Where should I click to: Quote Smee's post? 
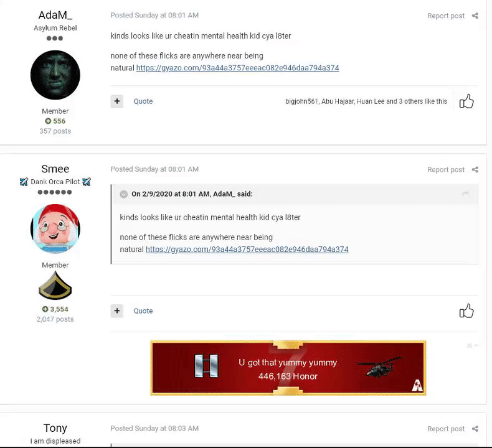pos(143,310)
